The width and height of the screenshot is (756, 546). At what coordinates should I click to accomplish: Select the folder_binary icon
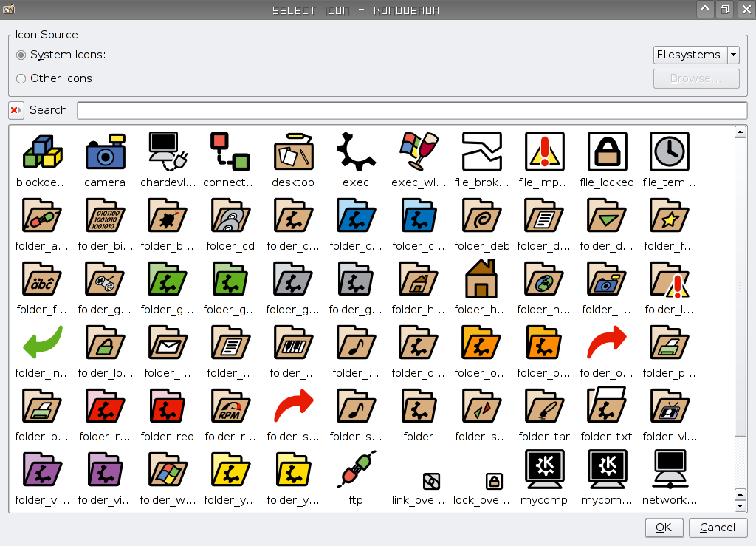coord(105,216)
